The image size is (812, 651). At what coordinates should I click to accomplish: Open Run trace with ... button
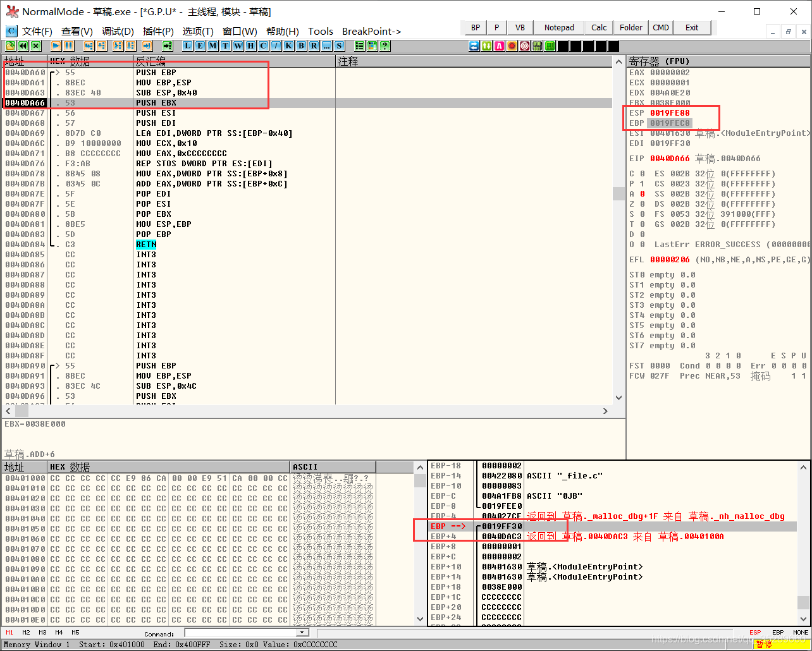click(x=327, y=46)
